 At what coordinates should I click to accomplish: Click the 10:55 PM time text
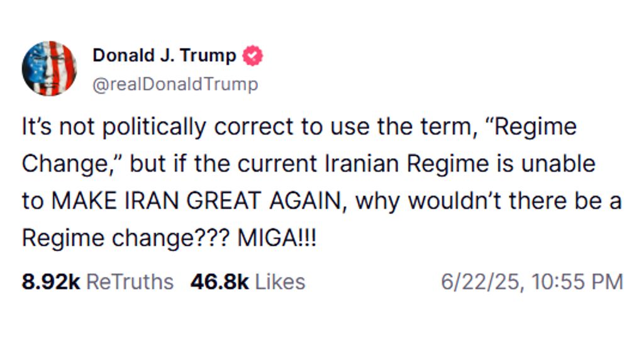pos(577,282)
